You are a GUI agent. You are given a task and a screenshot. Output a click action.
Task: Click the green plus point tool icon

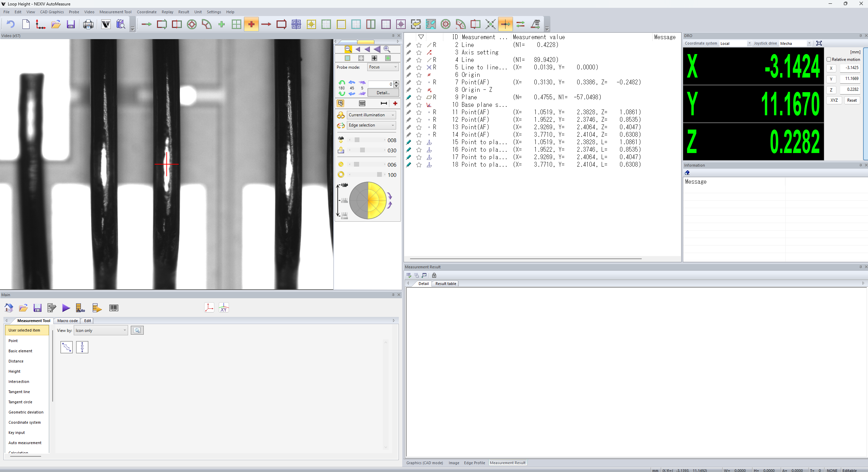click(x=222, y=24)
